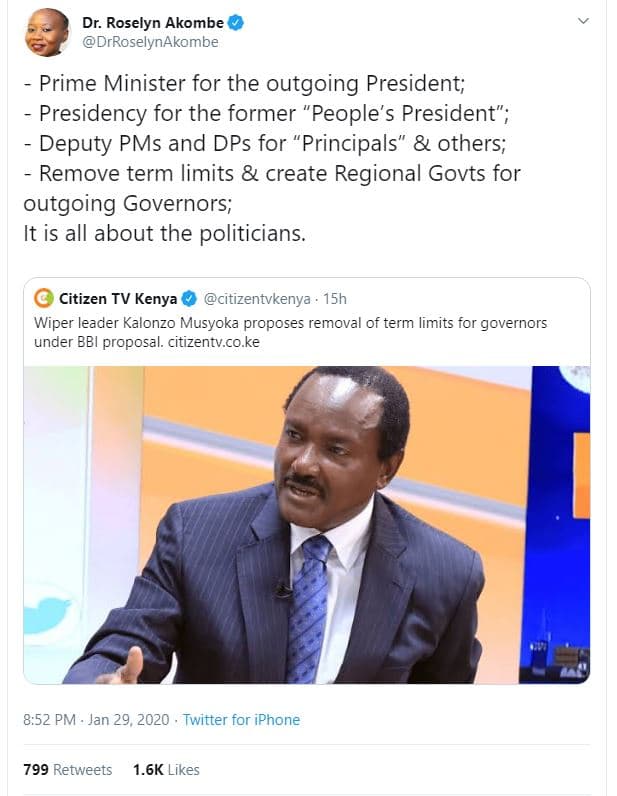The width and height of the screenshot is (617, 796).
Task: Click the verified badge next to Citizen TV Kenya
Action: 189,298
